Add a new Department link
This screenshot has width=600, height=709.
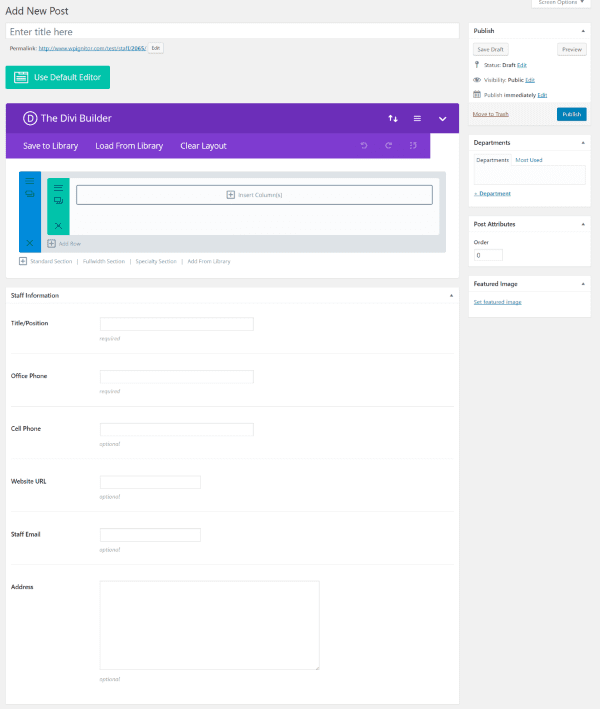(492, 194)
